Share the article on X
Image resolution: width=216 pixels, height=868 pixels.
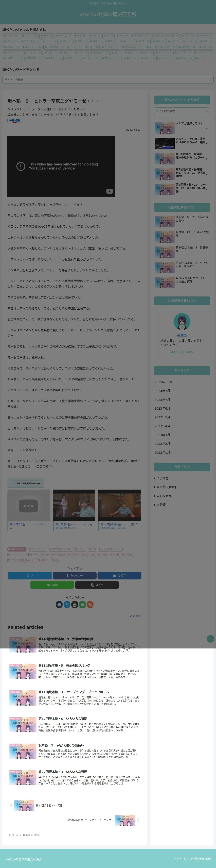30,576
